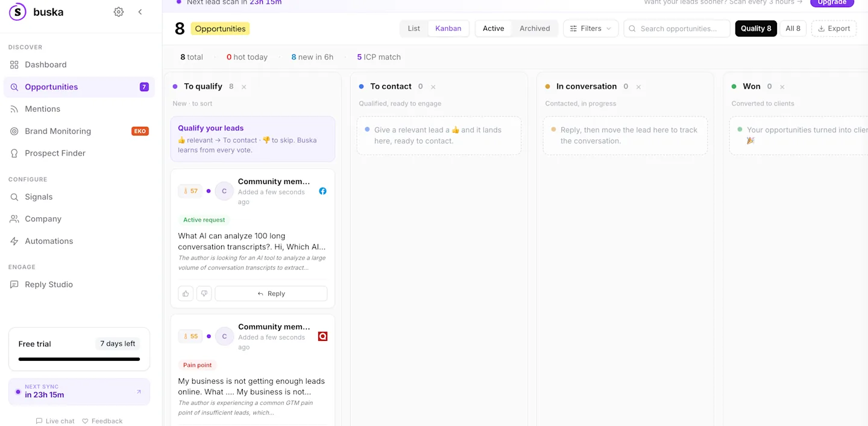The width and height of the screenshot is (868, 426).
Task: Filter by 0 hot today
Action: click(247, 57)
